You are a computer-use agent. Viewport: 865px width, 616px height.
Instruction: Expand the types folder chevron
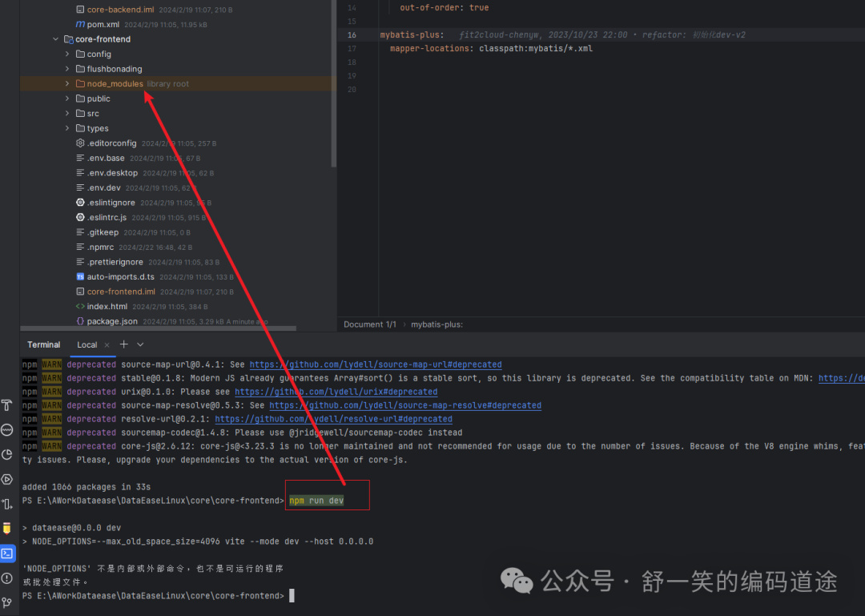pyautogui.click(x=67, y=128)
